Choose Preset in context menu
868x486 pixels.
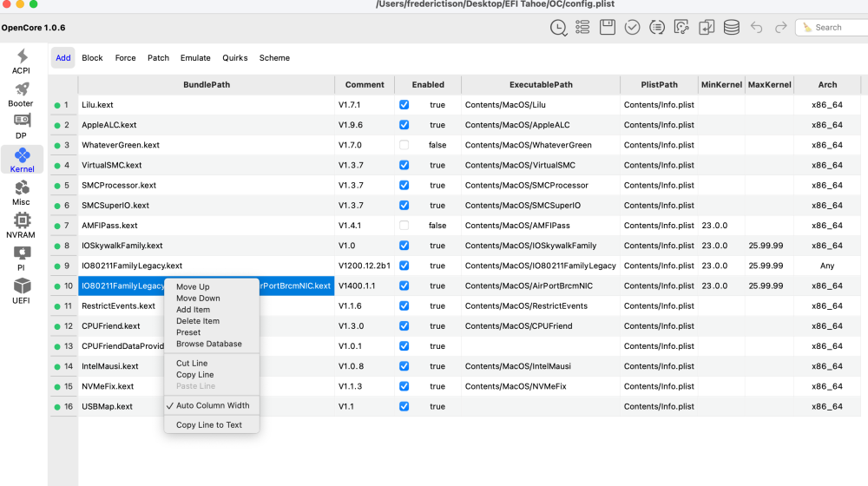212,332
